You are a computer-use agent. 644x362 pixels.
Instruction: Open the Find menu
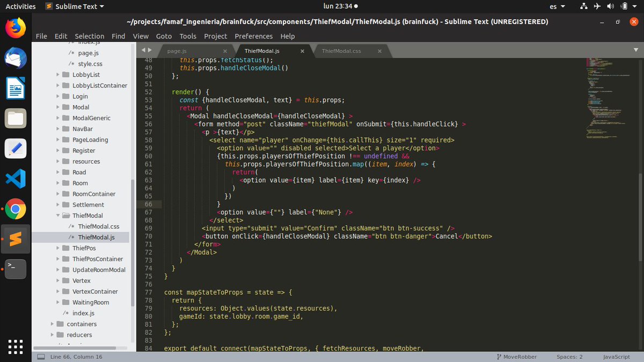coord(119,36)
